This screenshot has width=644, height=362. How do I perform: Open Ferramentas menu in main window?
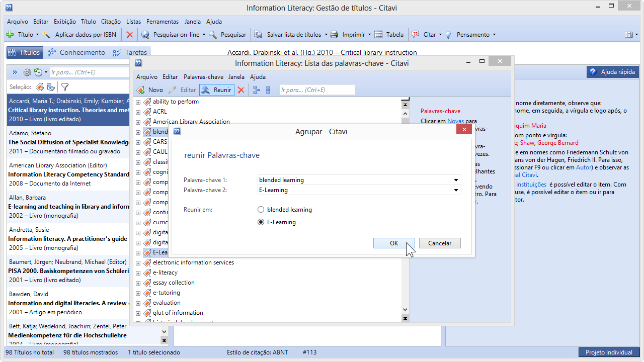coord(163,22)
